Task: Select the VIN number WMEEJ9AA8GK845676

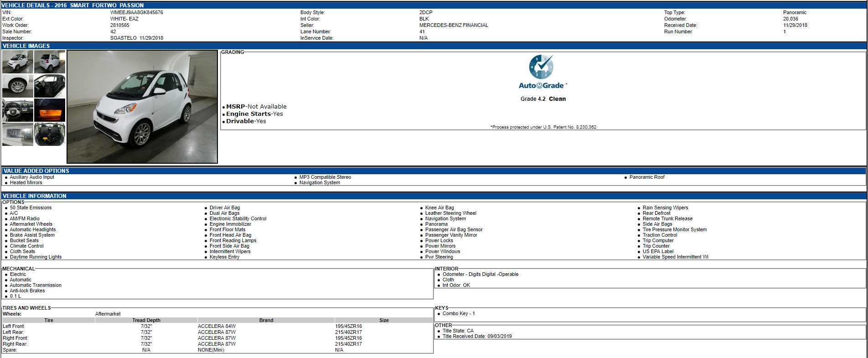Action: click(136, 12)
